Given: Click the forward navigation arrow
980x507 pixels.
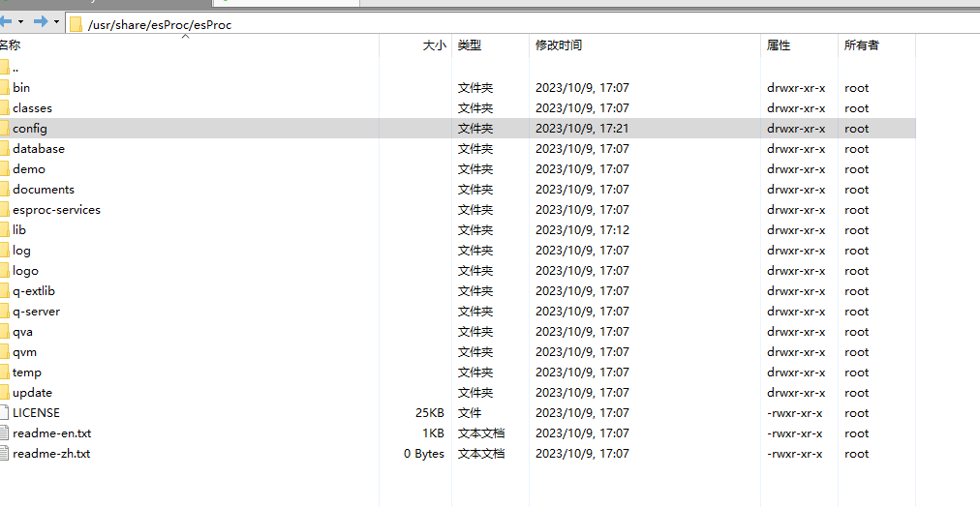Looking at the screenshot, I should tap(42, 22).
